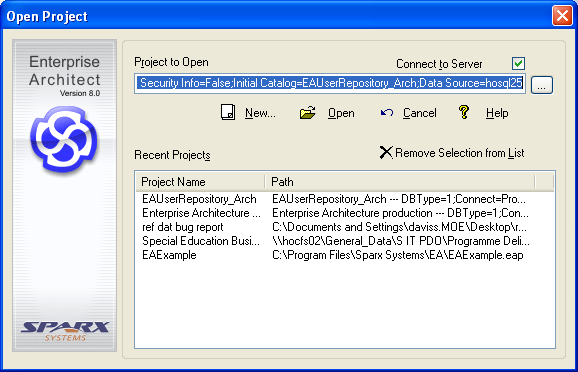Click the X icon beside Remove Selection

pyautogui.click(x=386, y=152)
